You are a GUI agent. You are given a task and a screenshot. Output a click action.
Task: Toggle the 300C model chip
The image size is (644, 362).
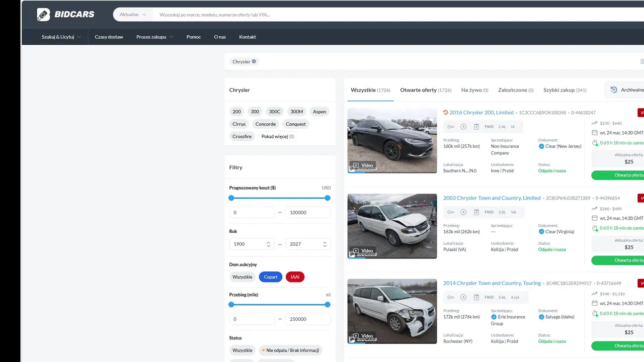(275, 112)
